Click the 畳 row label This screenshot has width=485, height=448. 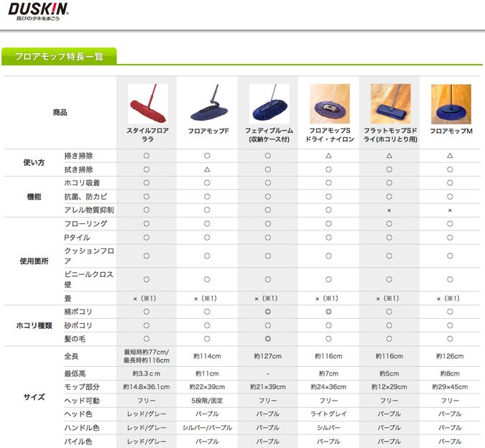click(68, 299)
